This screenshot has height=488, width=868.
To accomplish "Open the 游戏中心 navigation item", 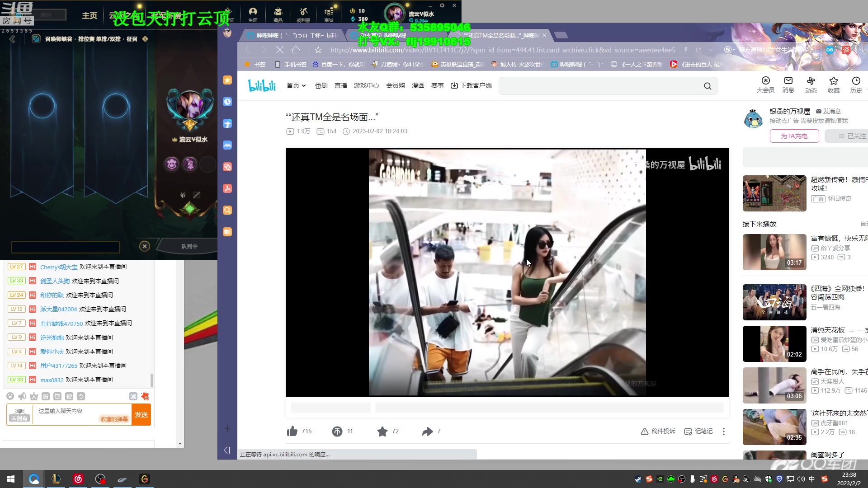I will [367, 85].
